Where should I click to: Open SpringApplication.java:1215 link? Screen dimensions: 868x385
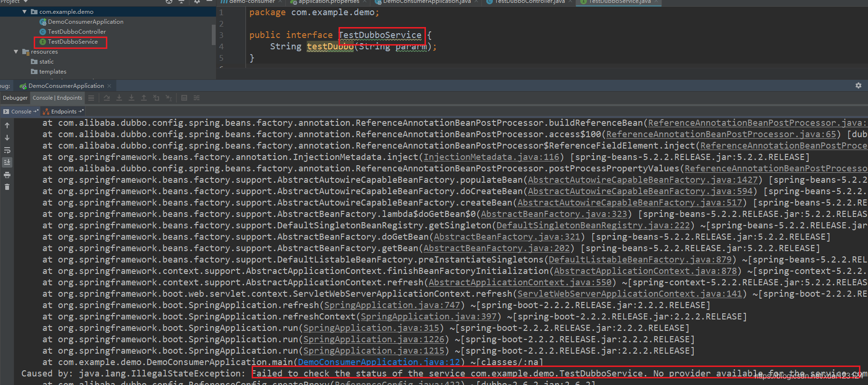point(374,351)
